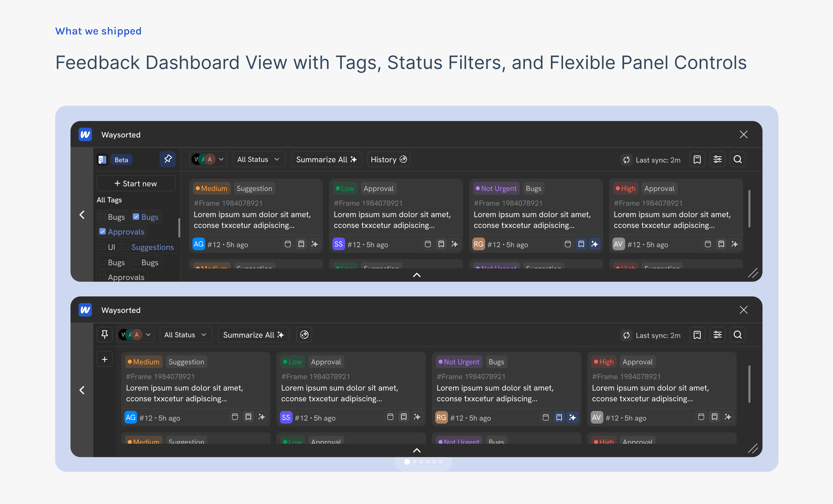
Task: Toggle the pin icon in lower panel toolbar
Action: click(x=104, y=335)
